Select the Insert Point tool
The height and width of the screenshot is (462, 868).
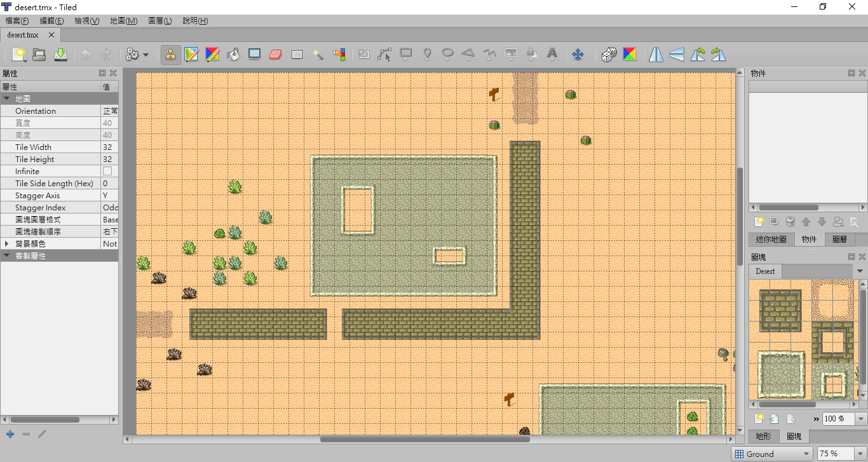[427, 55]
